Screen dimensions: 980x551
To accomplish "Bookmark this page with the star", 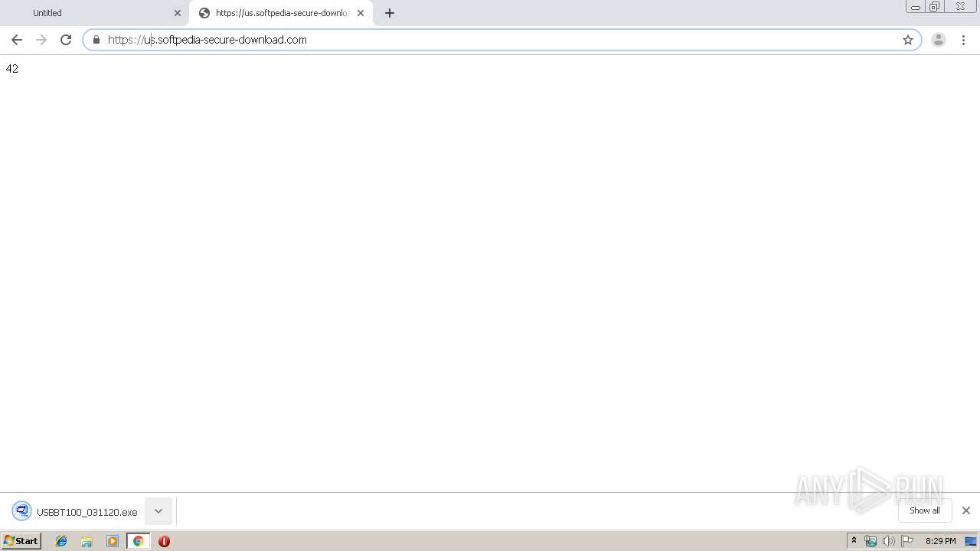I will click(x=908, y=40).
